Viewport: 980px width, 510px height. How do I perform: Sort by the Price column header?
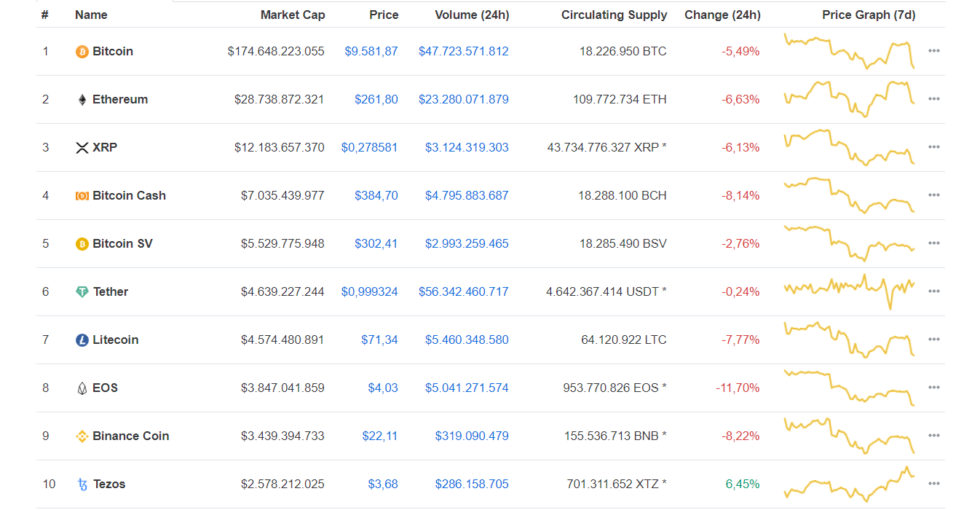[384, 15]
